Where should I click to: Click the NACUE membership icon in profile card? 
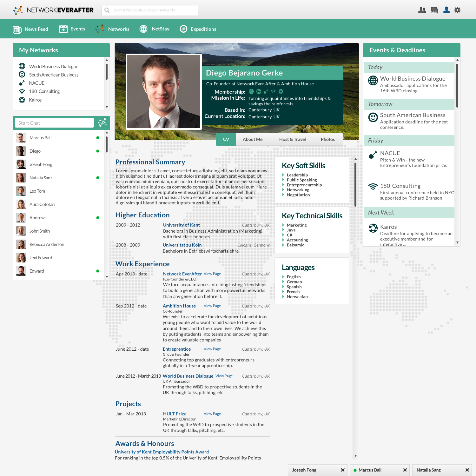click(x=266, y=92)
